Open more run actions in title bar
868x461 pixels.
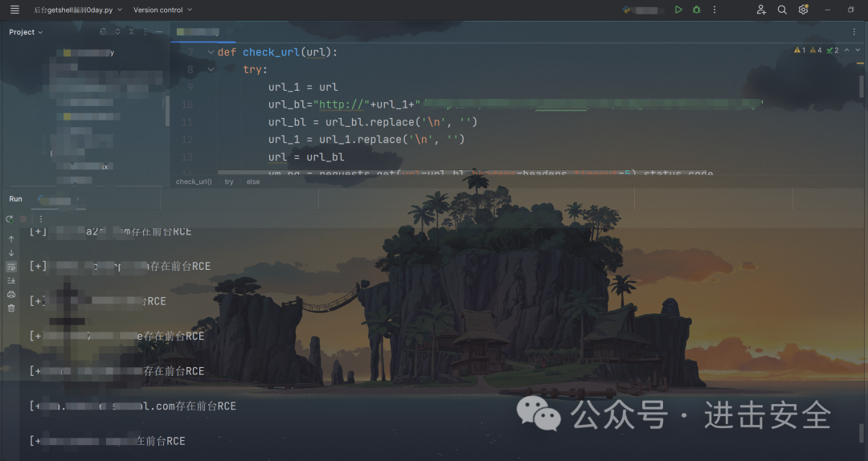(x=714, y=10)
